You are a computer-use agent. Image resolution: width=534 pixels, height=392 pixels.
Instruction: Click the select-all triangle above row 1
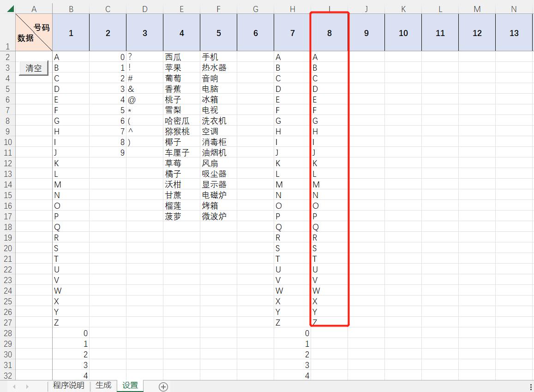coord(10,8)
